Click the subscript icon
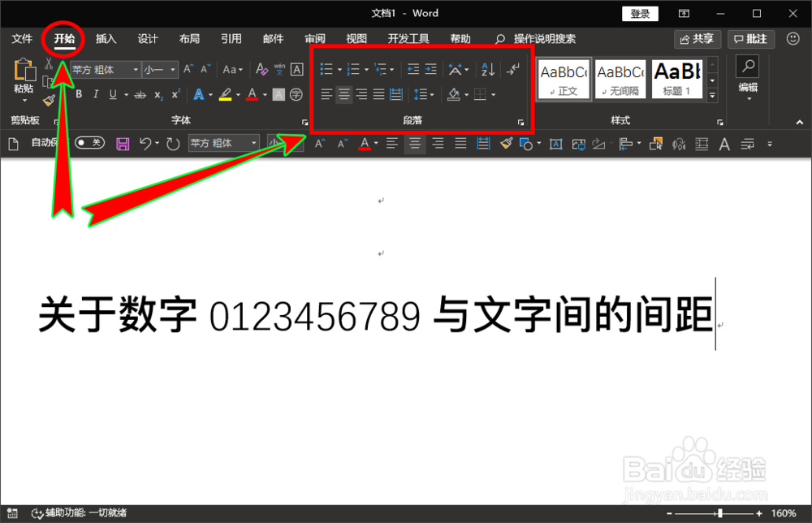This screenshot has height=523, width=812. tap(158, 94)
